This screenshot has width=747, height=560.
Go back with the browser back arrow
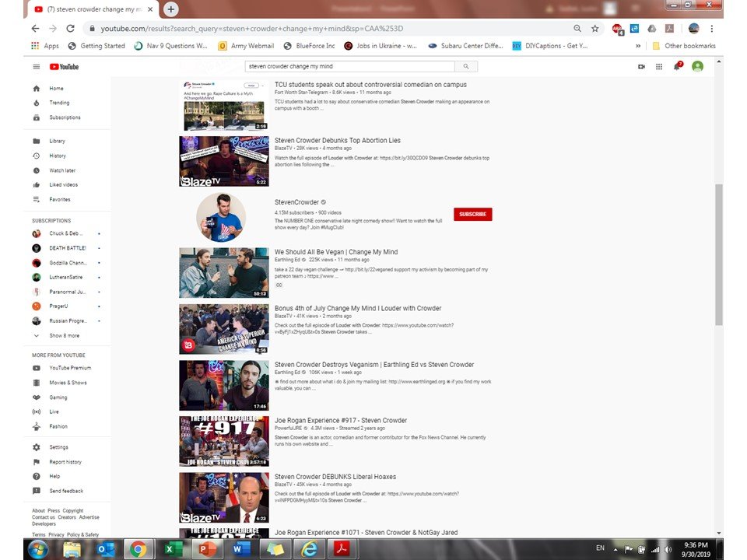click(x=35, y=29)
